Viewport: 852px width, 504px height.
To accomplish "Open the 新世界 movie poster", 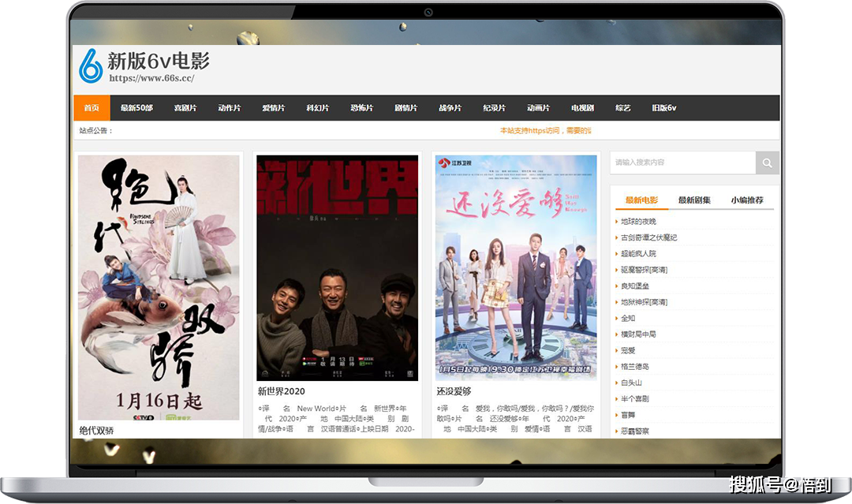I will coord(338,267).
